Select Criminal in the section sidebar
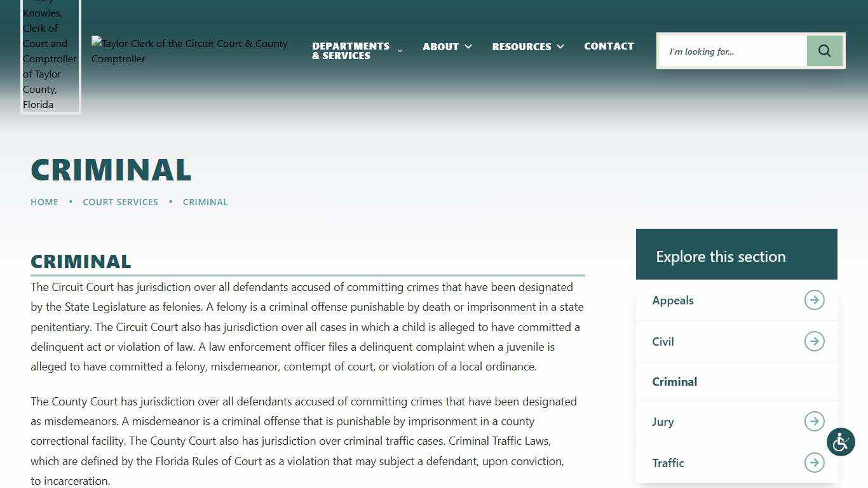 click(x=674, y=381)
